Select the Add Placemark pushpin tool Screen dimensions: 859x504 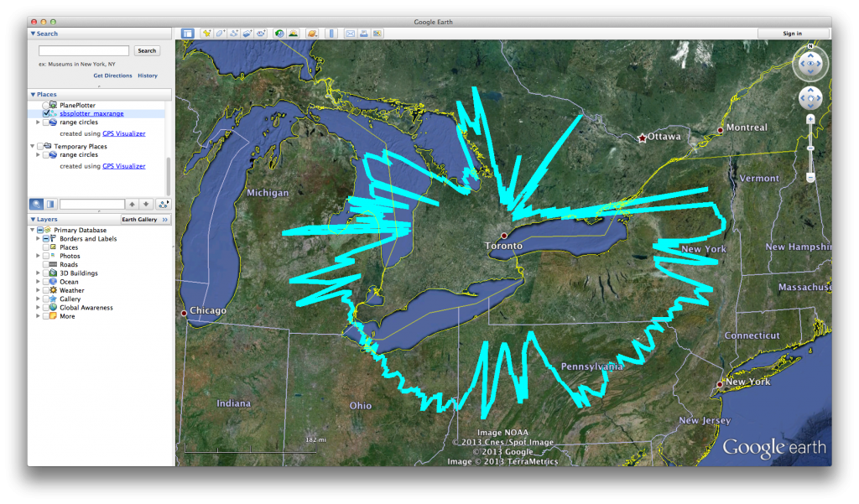[x=206, y=34]
